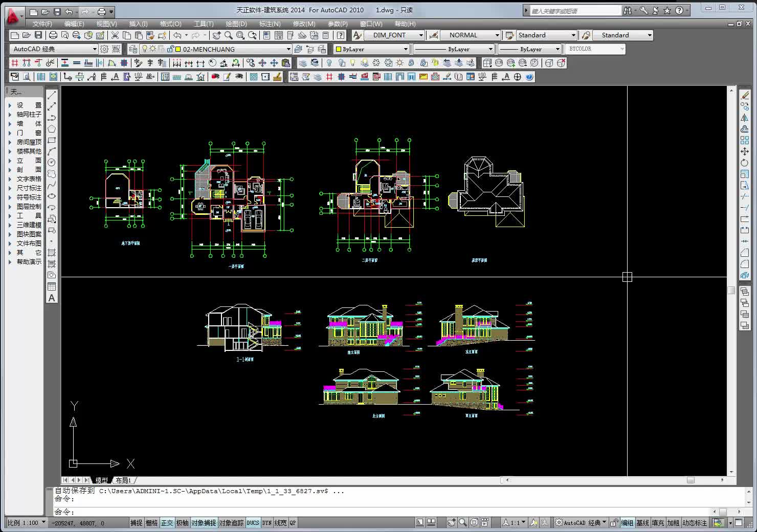Screen dimensions: 757x532
Task: Select the Move tool in the right toolbar
Action: tap(745, 151)
